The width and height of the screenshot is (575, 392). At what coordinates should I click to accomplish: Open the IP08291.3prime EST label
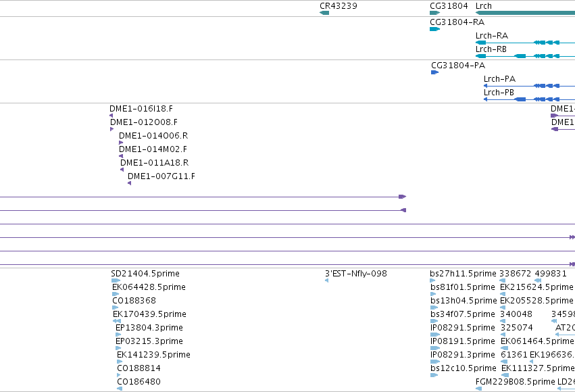tap(463, 355)
